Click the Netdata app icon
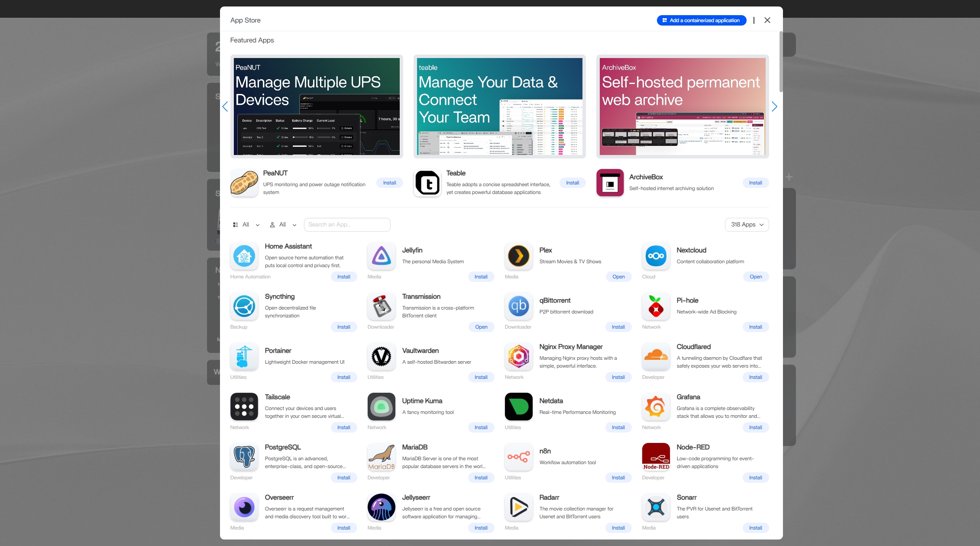 click(519, 407)
